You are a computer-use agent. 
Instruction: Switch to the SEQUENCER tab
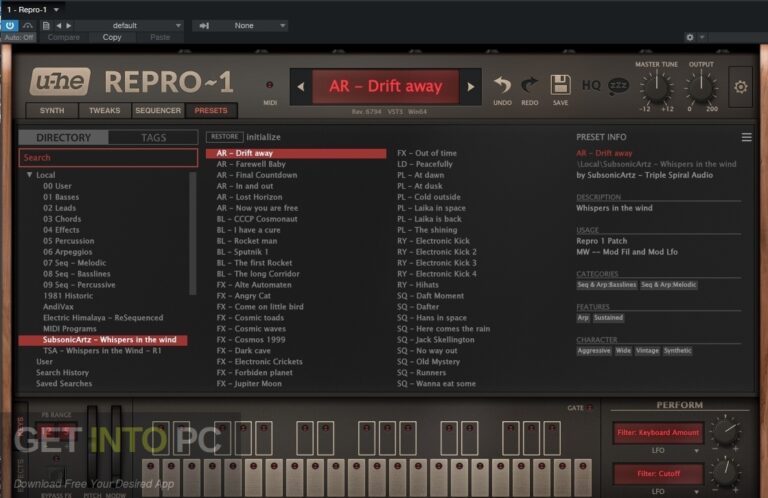tap(158, 111)
